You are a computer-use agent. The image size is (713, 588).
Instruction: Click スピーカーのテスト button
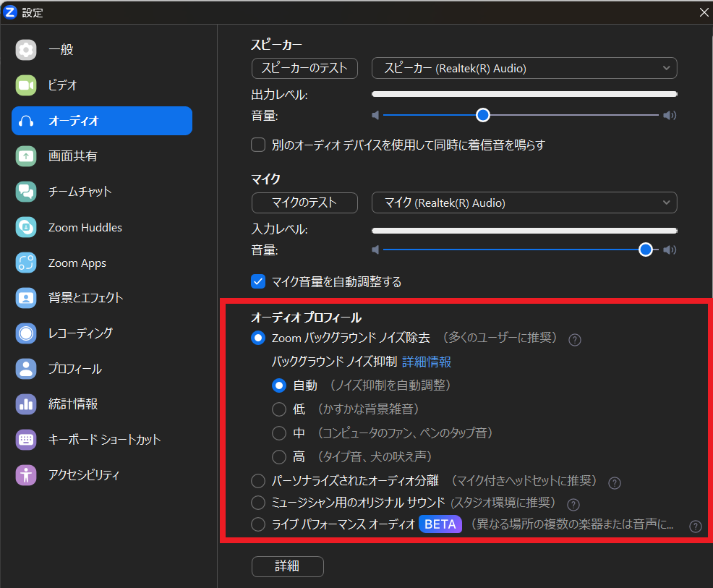tap(304, 68)
